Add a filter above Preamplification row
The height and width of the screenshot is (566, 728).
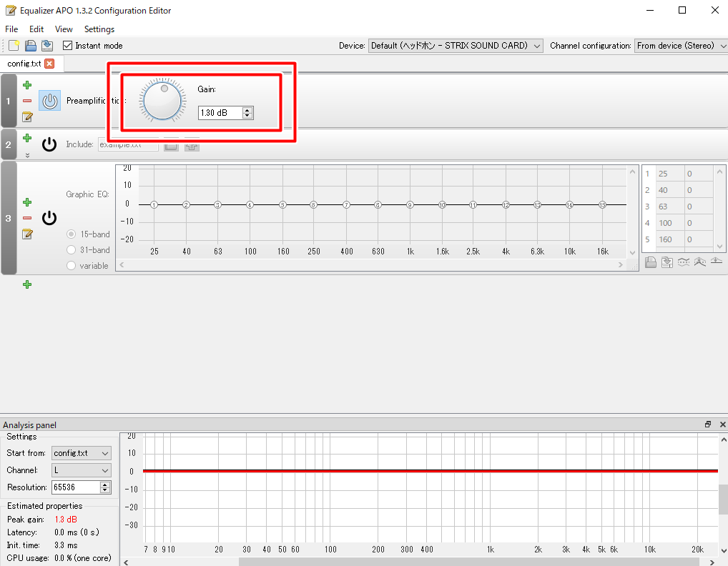click(x=27, y=85)
